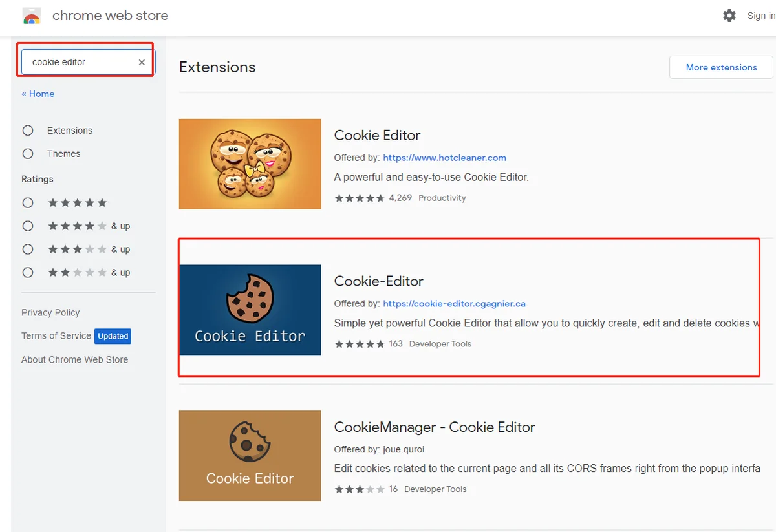Open the blue Cookie-Editor extension image
Viewport: 776px width, 532px height.
(x=250, y=310)
